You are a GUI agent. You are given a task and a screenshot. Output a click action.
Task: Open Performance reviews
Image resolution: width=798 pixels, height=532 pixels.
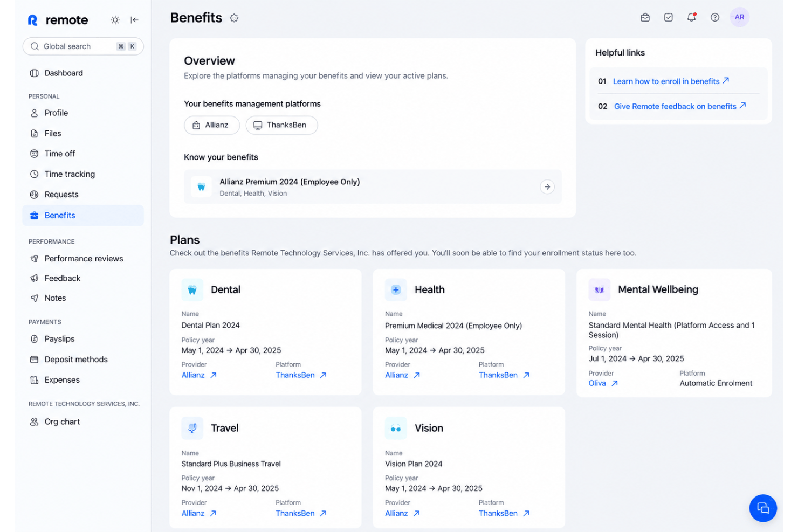tap(83, 259)
